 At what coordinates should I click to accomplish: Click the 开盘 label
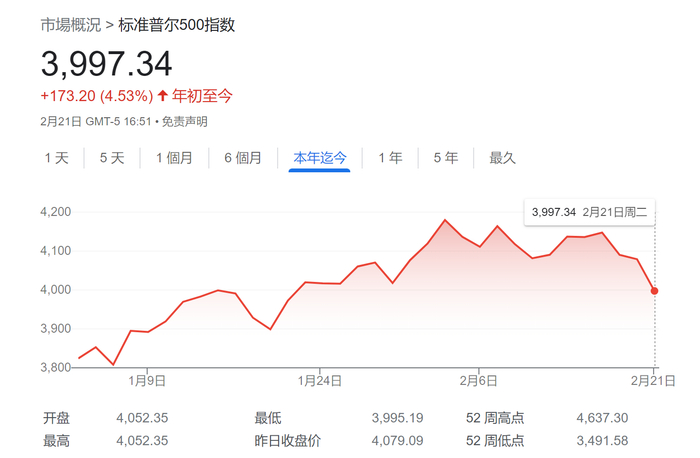[56, 418]
